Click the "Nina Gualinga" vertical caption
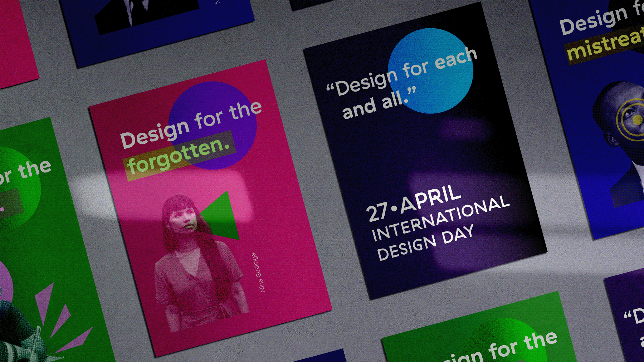This screenshot has height=362, width=644. 258,273
